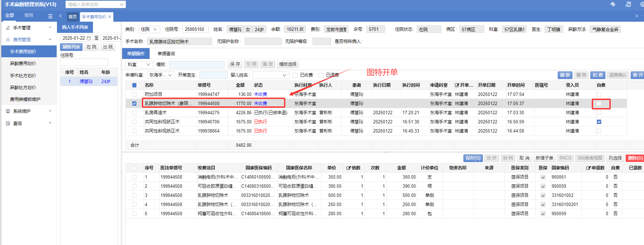Expand the 查询 menu group
644x245 pixels.
[50, 123]
